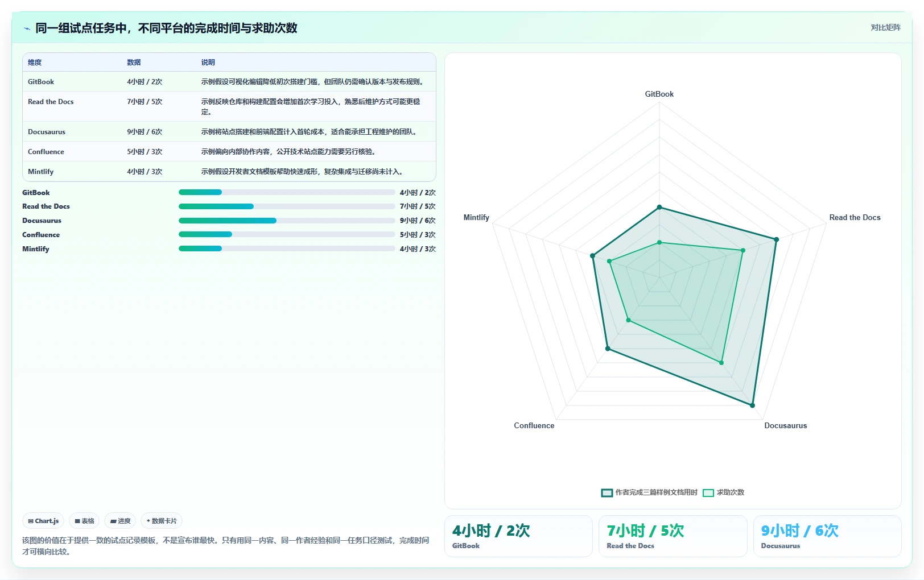
Task: Click the Docusaurus summary card
Action: point(827,536)
